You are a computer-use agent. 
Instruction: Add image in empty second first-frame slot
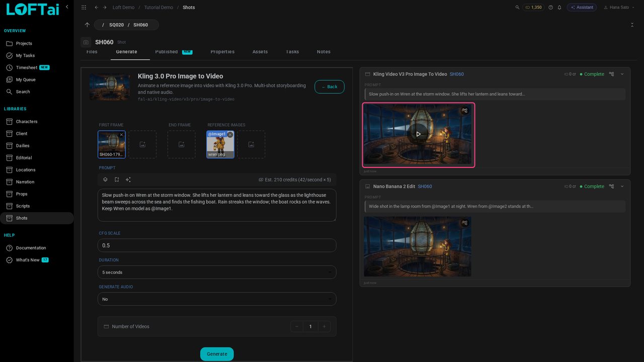click(x=142, y=145)
